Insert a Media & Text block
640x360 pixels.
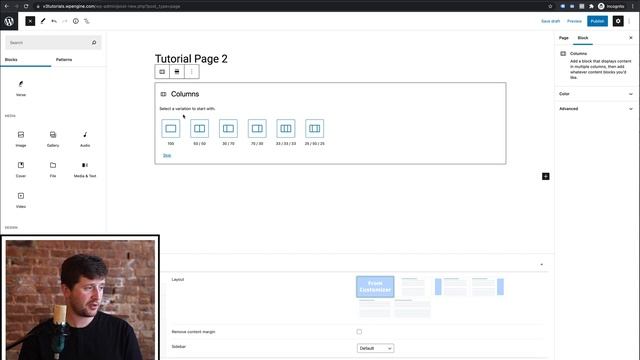point(85,169)
